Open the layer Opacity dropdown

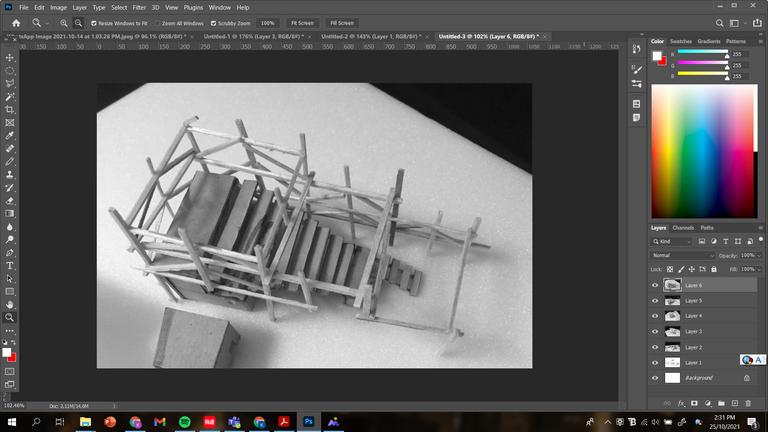(750, 255)
